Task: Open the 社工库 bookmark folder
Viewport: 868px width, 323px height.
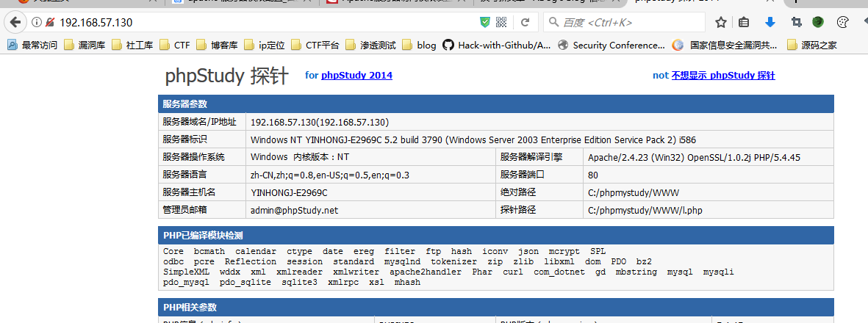Action: (x=132, y=46)
